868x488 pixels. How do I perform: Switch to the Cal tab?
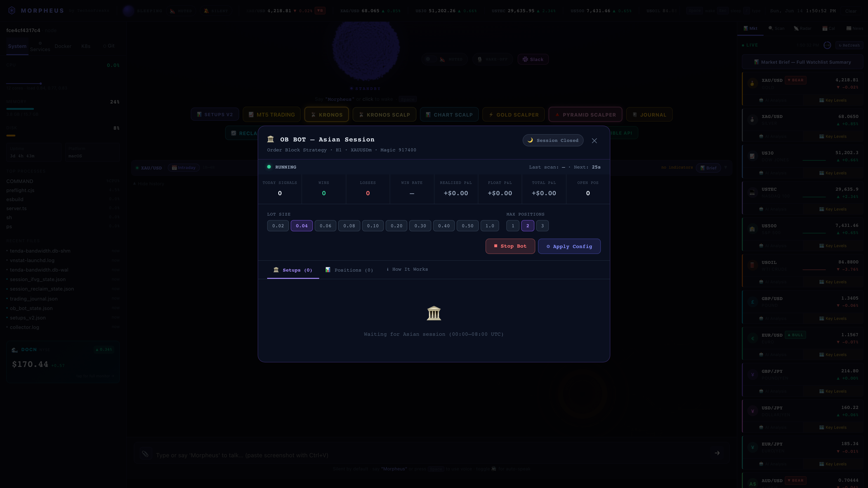(x=829, y=28)
